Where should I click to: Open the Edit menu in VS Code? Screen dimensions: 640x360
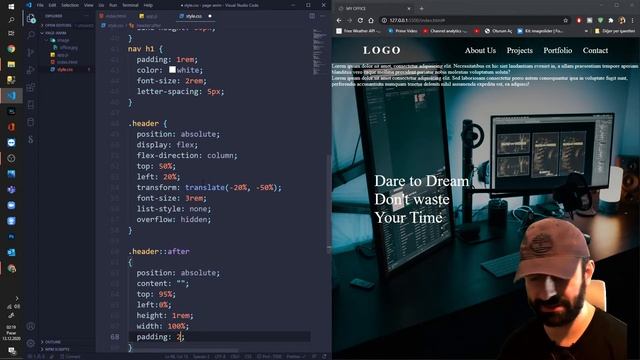click(x=52, y=5)
